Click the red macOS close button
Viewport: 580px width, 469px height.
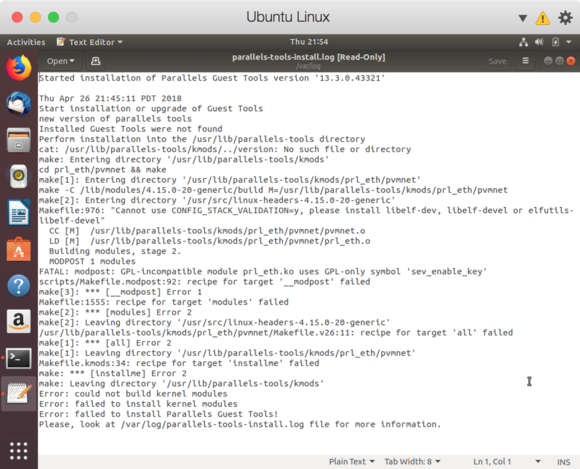[x=17, y=17]
